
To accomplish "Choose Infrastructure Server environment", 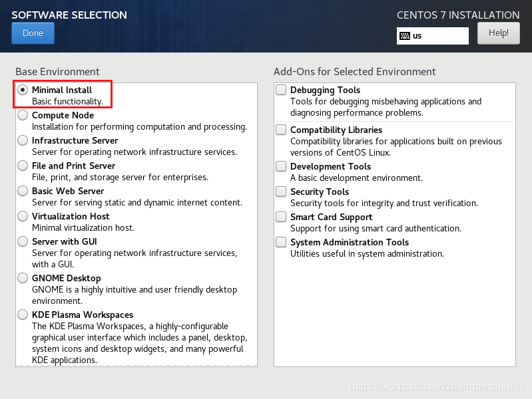I will [x=23, y=140].
